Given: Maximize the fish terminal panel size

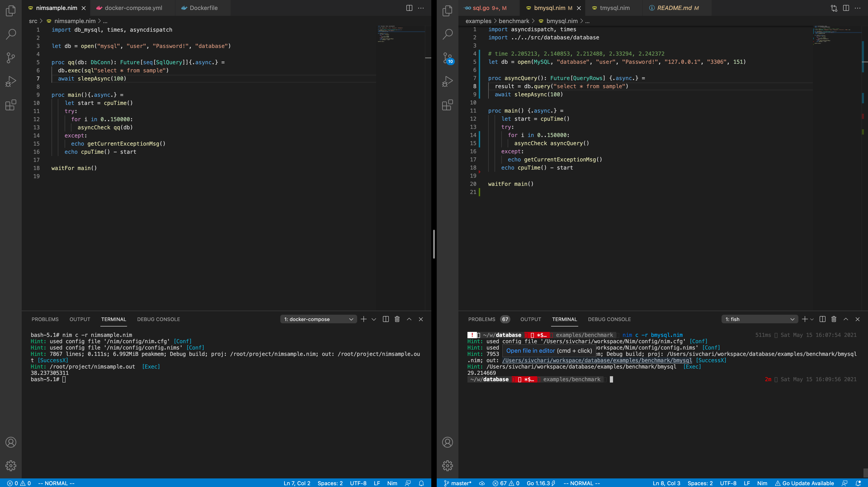Looking at the screenshot, I should [x=846, y=319].
